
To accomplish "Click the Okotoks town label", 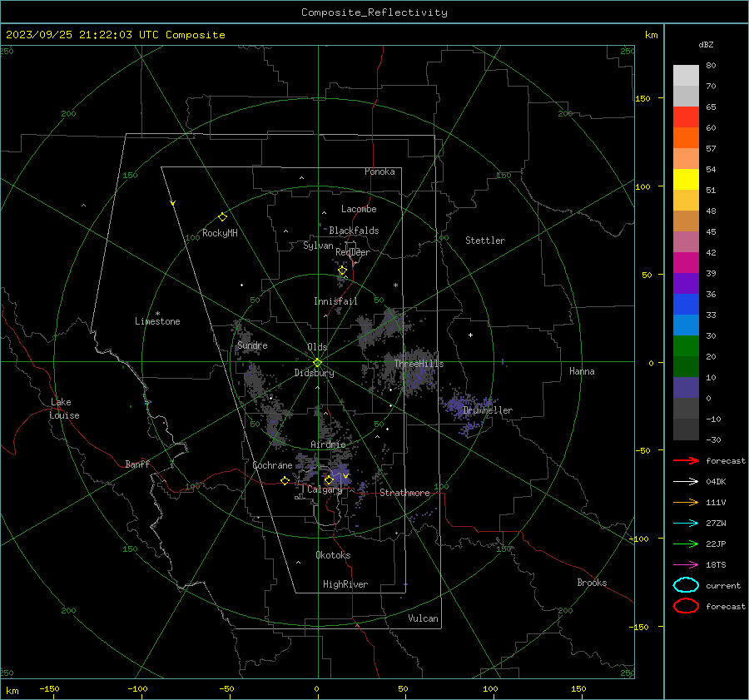I will pyautogui.click(x=333, y=555).
